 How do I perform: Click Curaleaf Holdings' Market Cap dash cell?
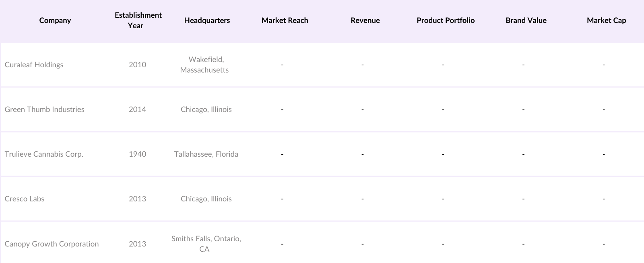tap(604, 65)
